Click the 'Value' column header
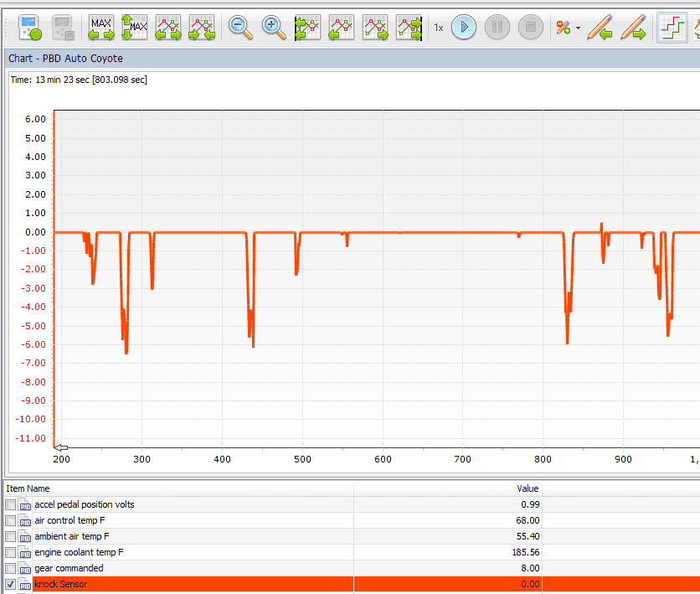This screenshot has height=594, width=700. point(528,488)
